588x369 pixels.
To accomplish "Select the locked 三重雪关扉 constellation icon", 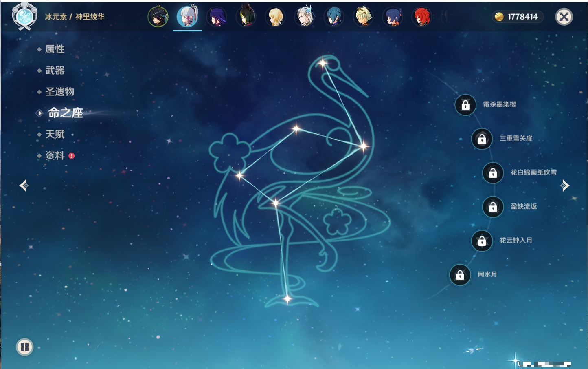I will [482, 139].
